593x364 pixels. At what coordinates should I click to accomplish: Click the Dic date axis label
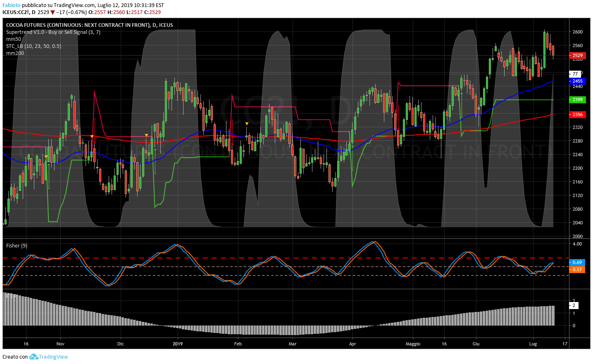[x=121, y=344]
